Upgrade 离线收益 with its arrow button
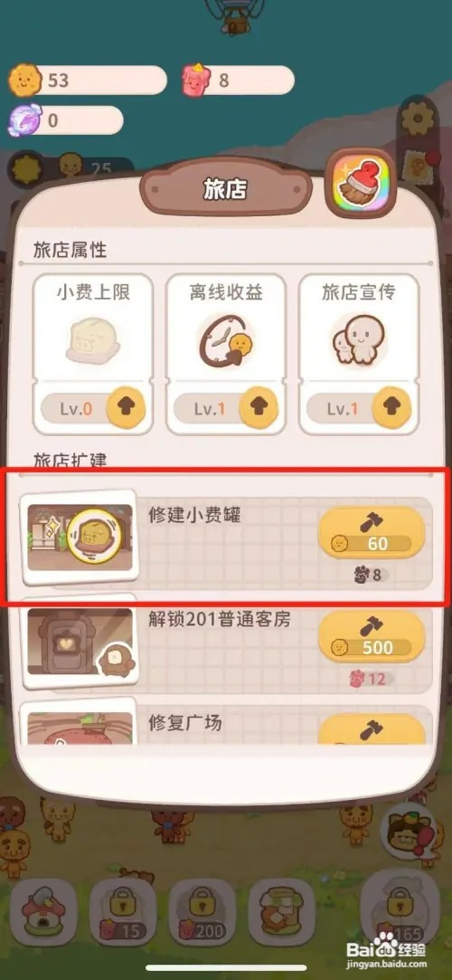 [x=259, y=408]
